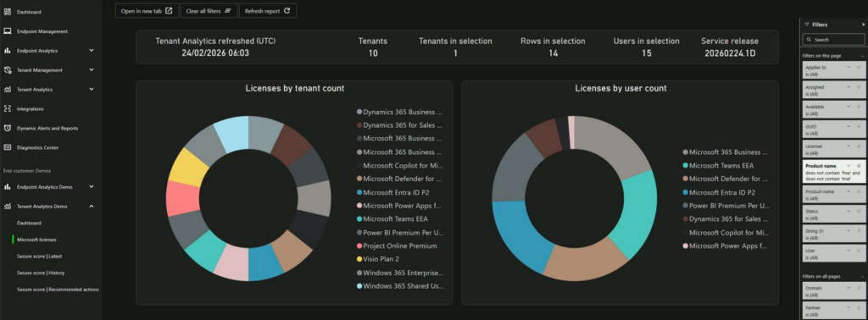Click the Refresh report circular arrow icon

287,10
